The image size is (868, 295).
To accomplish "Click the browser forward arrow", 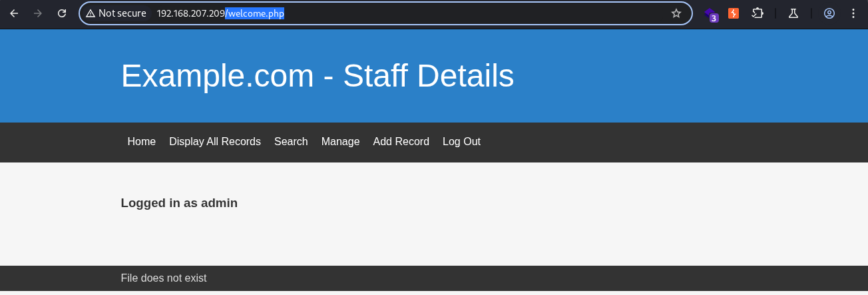I will (x=38, y=13).
